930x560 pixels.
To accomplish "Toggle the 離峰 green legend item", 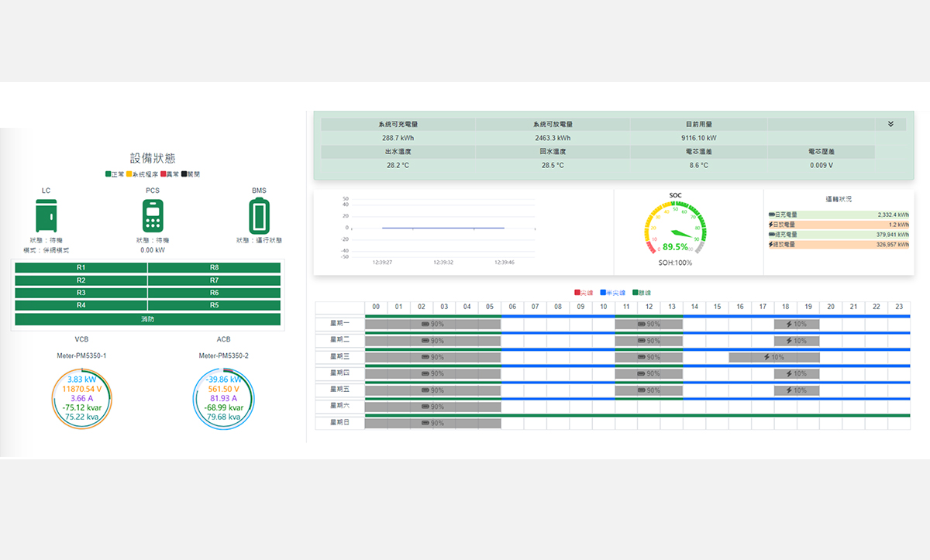I will 642,293.
